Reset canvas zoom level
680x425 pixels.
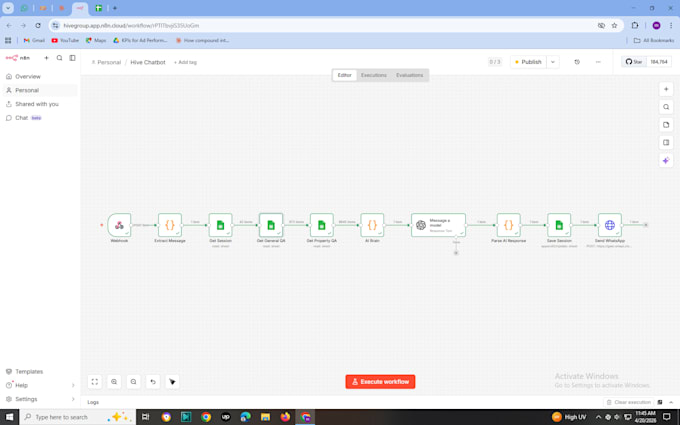tap(153, 382)
